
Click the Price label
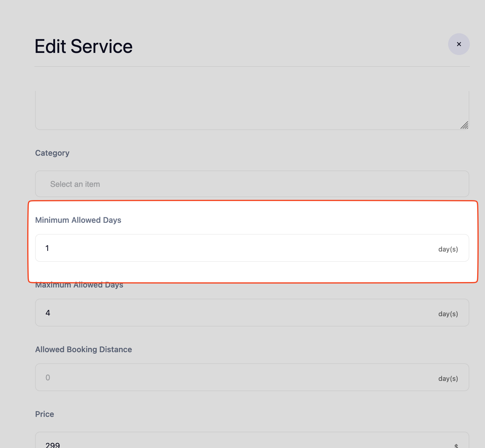[44, 414]
